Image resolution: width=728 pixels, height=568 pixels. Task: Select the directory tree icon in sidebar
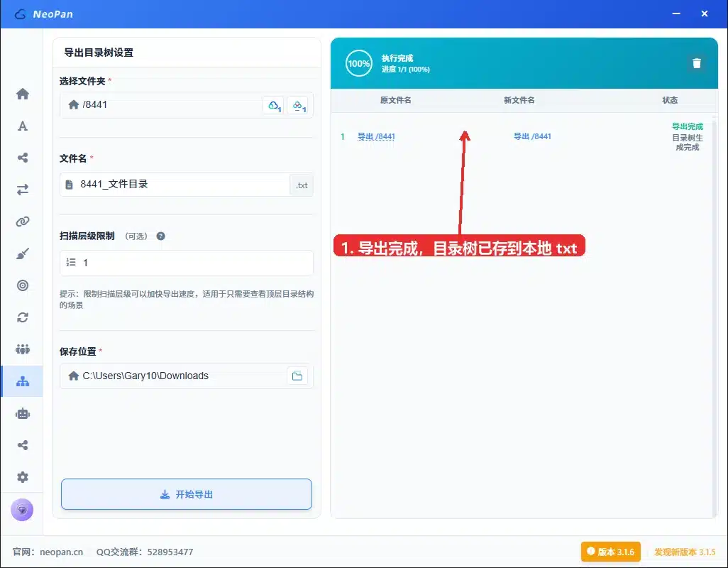[x=22, y=381]
